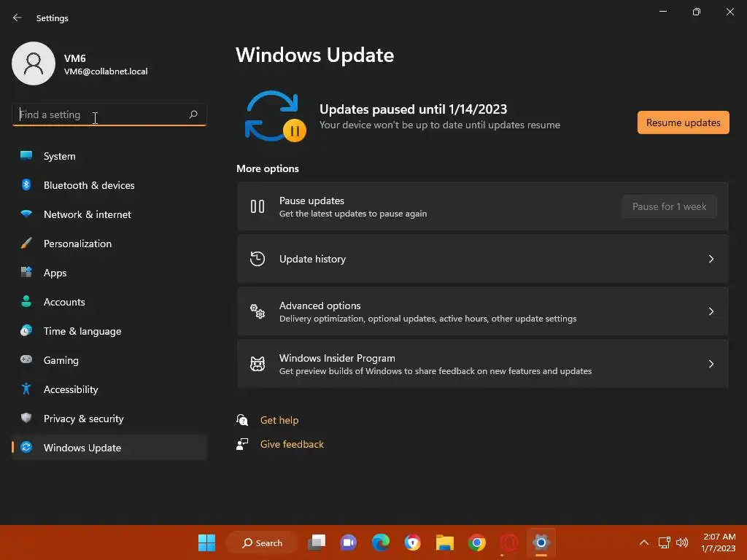Click the Personalization paintbrush icon
The image size is (747, 560).
coord(26,243)
